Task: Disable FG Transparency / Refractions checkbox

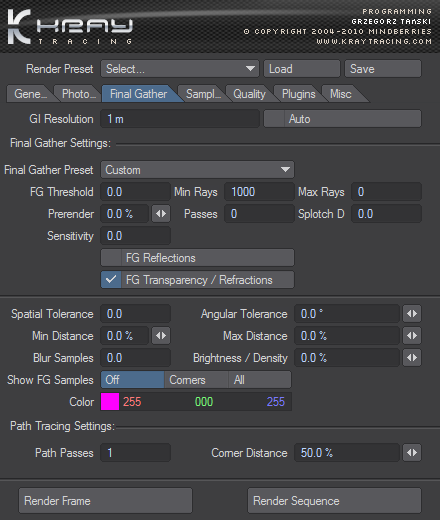Action: (x=111, y=280)
